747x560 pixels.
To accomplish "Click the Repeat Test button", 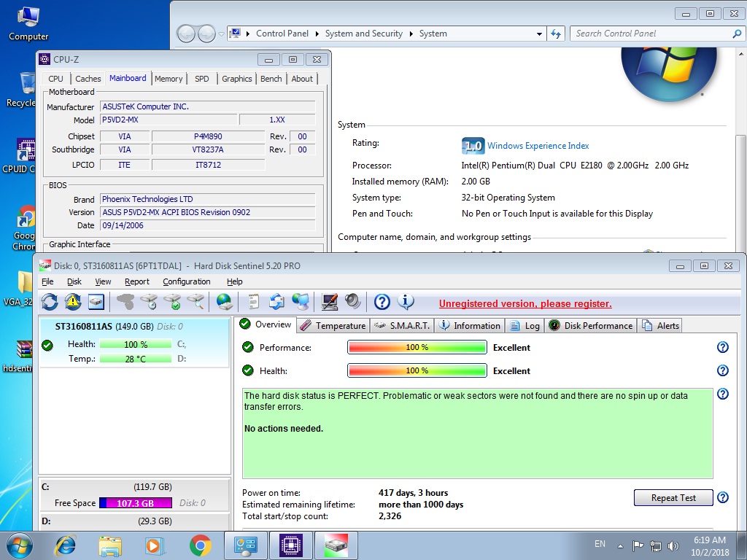I will click(x=673, y=498).
